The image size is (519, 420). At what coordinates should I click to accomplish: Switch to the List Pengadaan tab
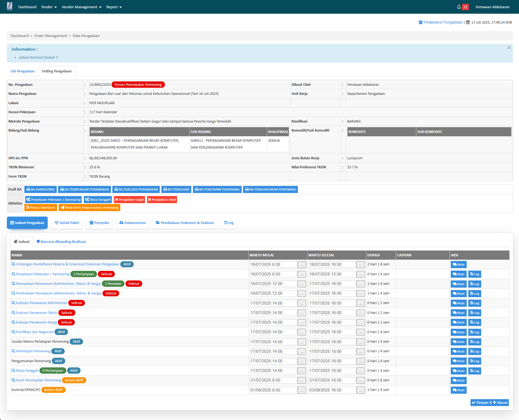[x=22, y=71]
